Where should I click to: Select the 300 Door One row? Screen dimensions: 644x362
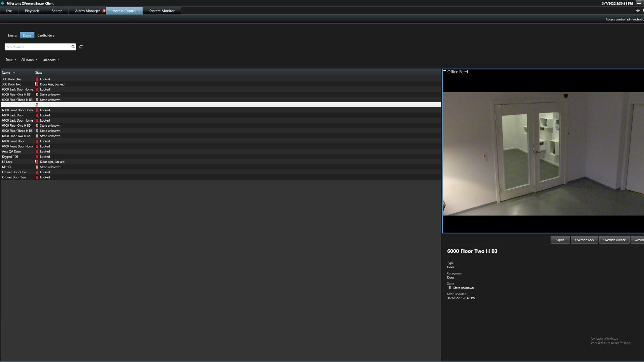[x=221, y=79]
